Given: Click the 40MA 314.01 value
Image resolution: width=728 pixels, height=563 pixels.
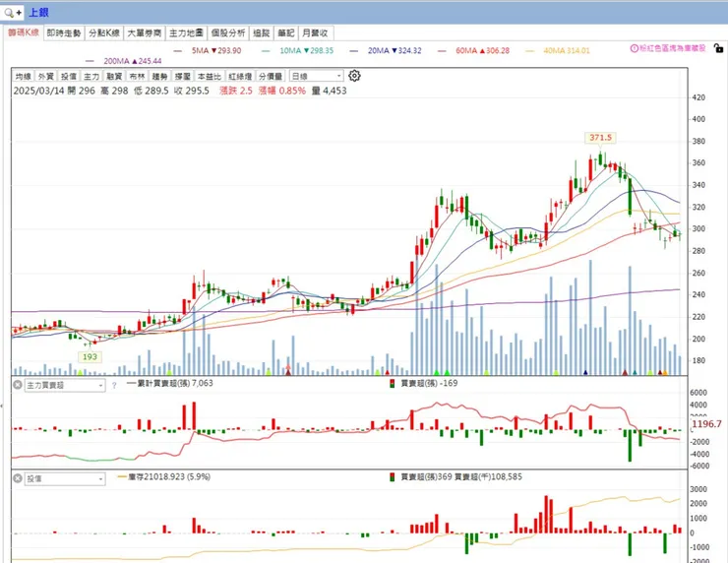Looking at the screenshot, I should click(x=578, y=50).
